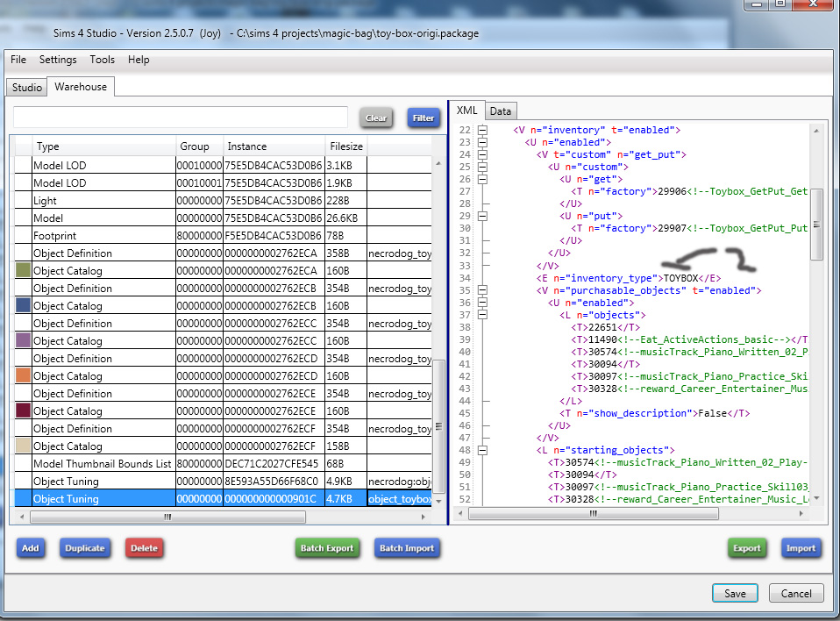Collapse the starting_objects node on line 48
The width and height of the screenshot is (840, 621).
tap(482, 450)
